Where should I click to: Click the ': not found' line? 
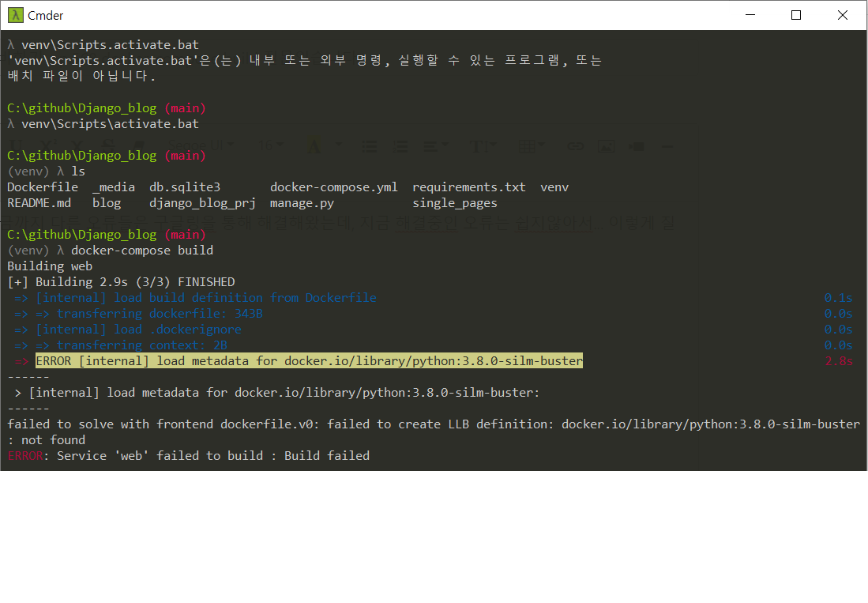click(47, 440)
